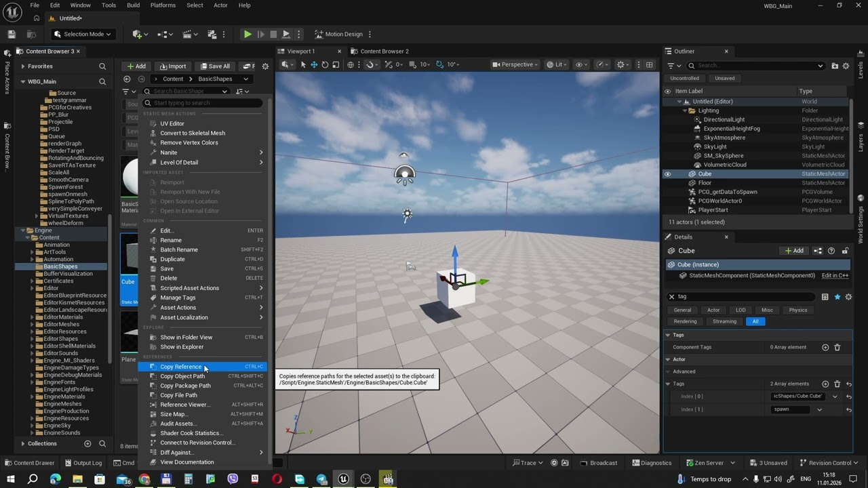Image resolution: width=868 pixels, height=488 pixels.
Task: Click Edit in C++ link
Action: pos(835,276)
